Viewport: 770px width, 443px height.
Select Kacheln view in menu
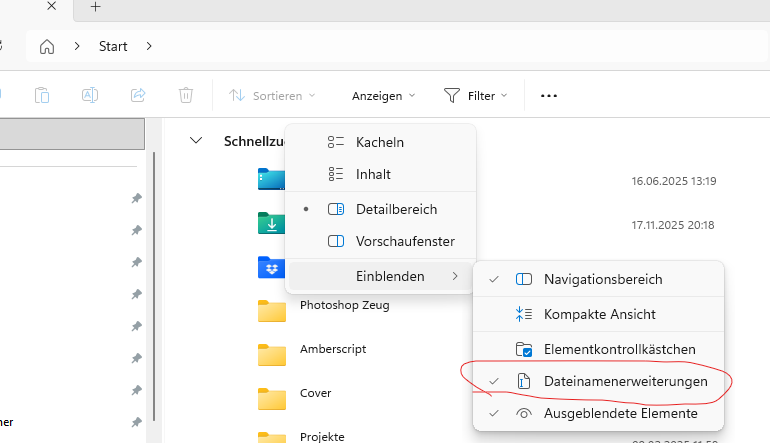(x=380, y=142)
